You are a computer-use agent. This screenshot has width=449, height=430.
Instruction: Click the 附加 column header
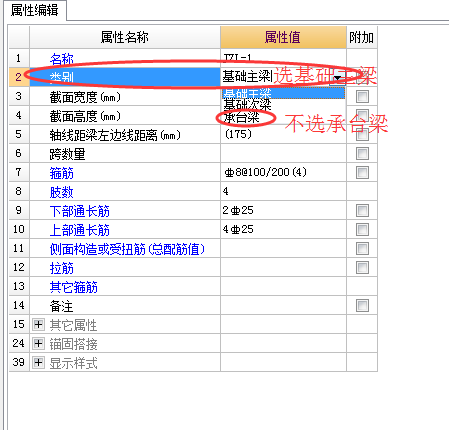[x=362, y=37]
